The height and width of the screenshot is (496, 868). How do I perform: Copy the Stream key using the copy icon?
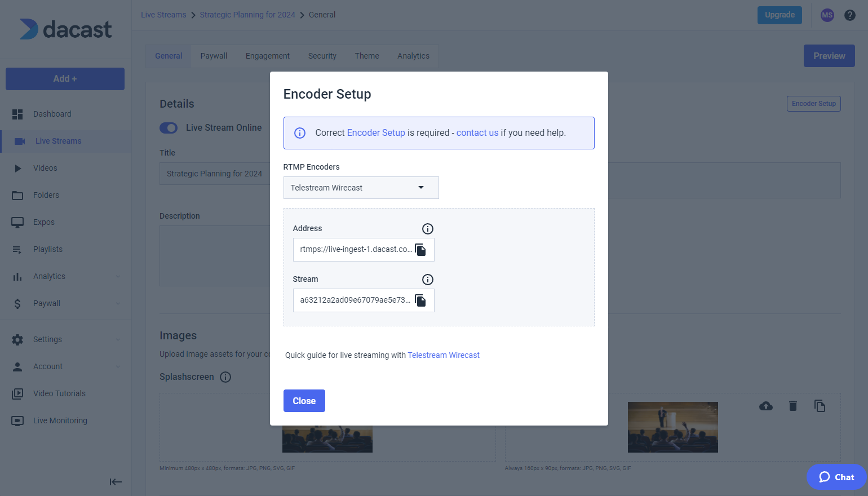[x=420, y=300]
